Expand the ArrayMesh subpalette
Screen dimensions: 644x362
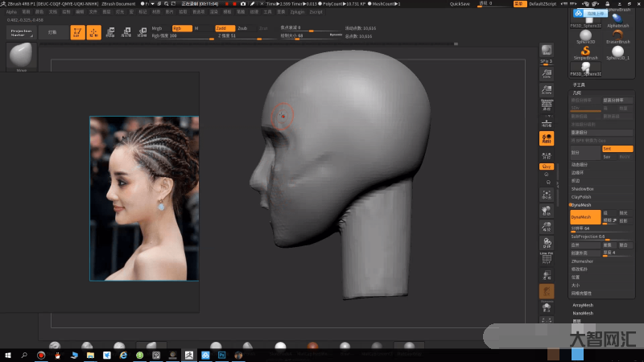[583, 305]
